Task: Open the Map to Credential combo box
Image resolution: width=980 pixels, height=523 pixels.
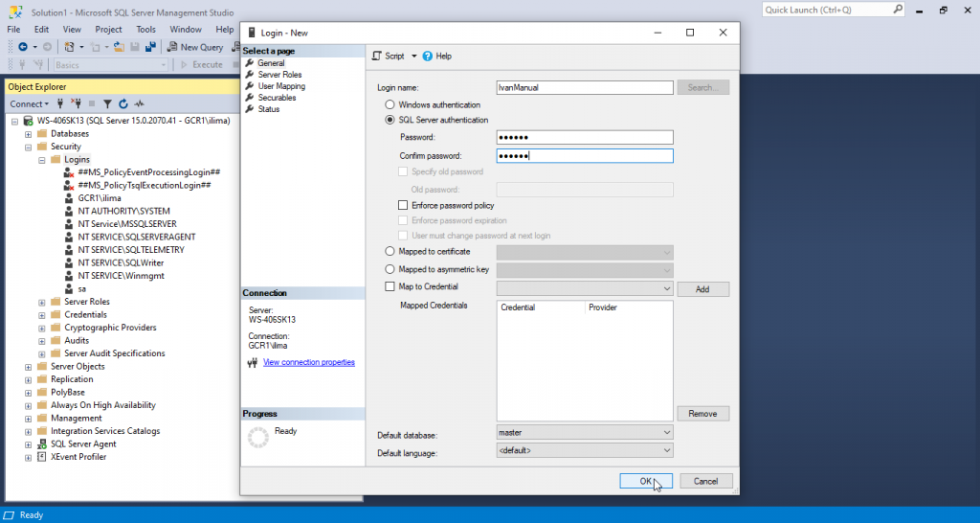Action: click(x=585, y=289)
